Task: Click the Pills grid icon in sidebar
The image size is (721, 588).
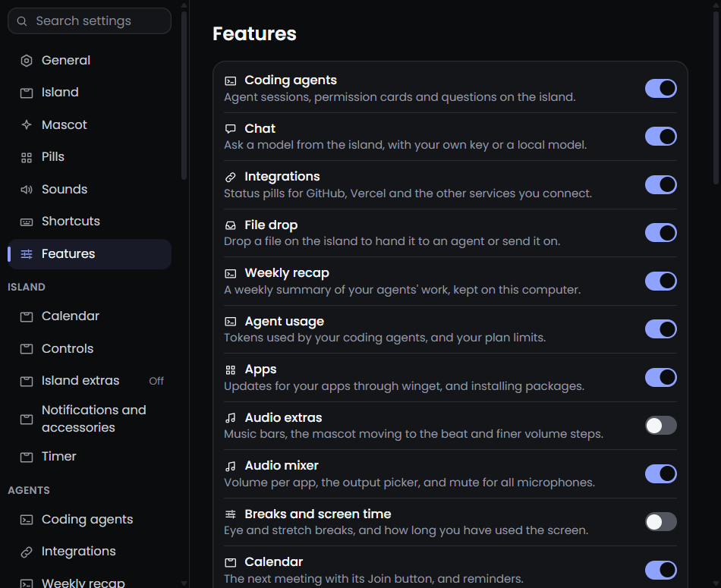Action: click(27, 158)
